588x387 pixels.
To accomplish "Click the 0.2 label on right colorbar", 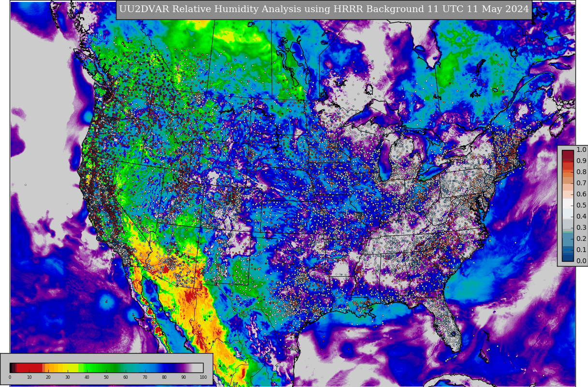I will coord(581,238).
